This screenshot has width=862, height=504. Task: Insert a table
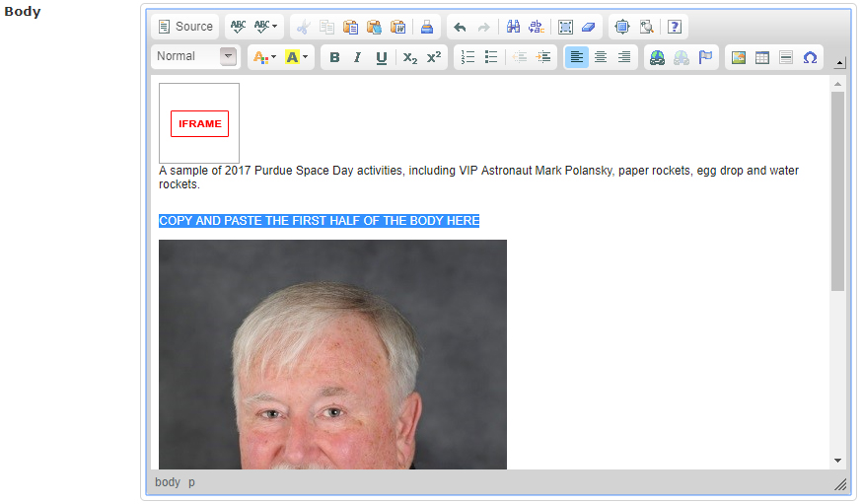(762, 57)
